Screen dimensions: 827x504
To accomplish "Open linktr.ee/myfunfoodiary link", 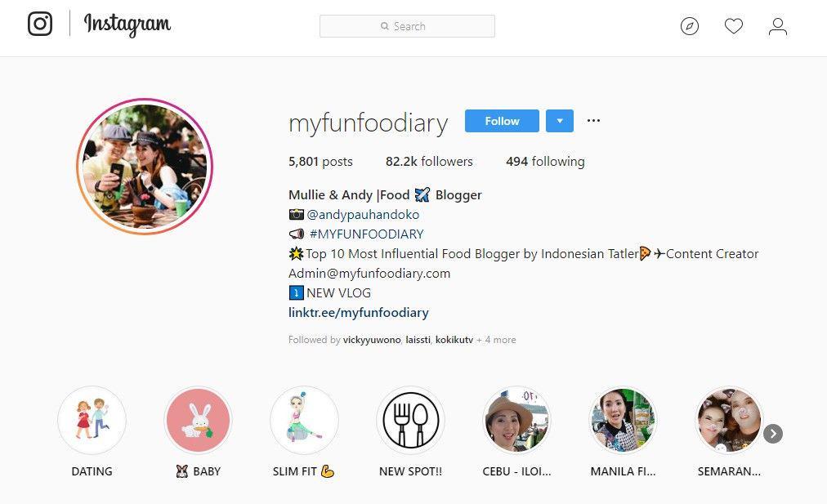I will [x=359, y=313].
